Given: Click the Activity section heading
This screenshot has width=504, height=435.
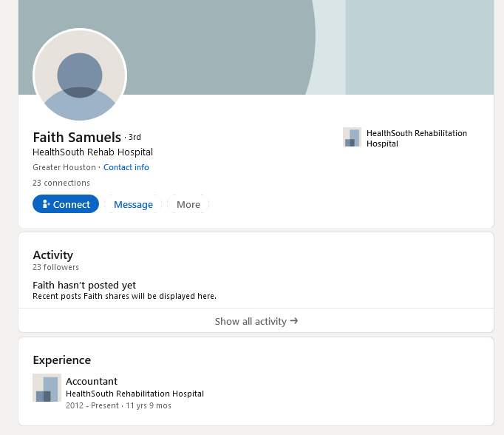Looking at the screenshot, I should [53, 254].
